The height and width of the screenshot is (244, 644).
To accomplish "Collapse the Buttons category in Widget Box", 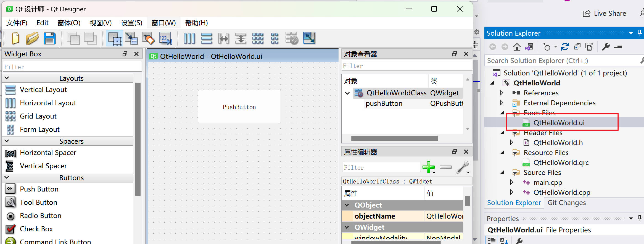I will point(7,177).
